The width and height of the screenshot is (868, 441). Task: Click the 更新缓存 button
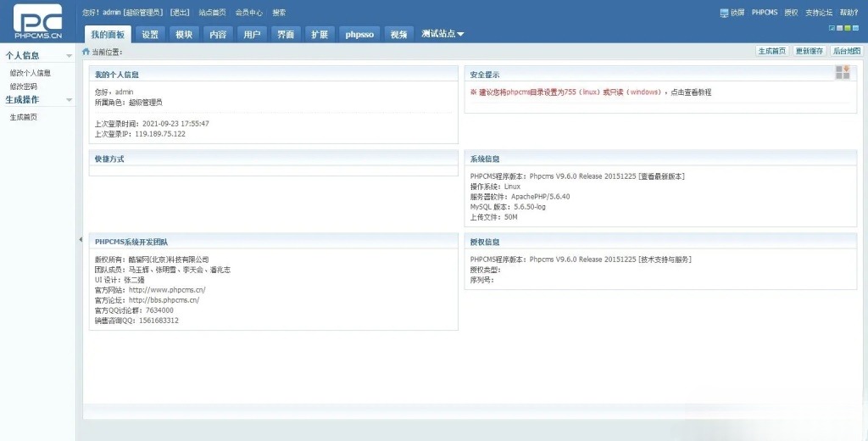click(x=810, y=51)
